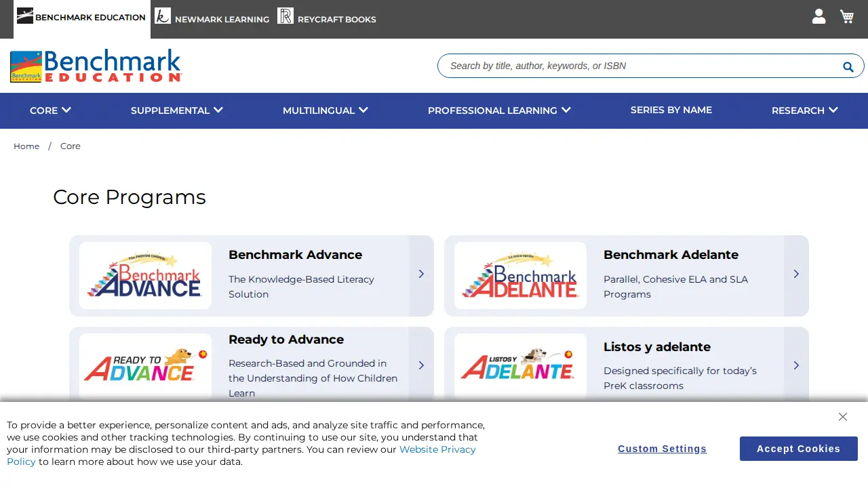Click "The Knowledge-Based Literacy Solution" text
Screen dimensions: 868x488
pyautogui.click(x=301, y=287)
